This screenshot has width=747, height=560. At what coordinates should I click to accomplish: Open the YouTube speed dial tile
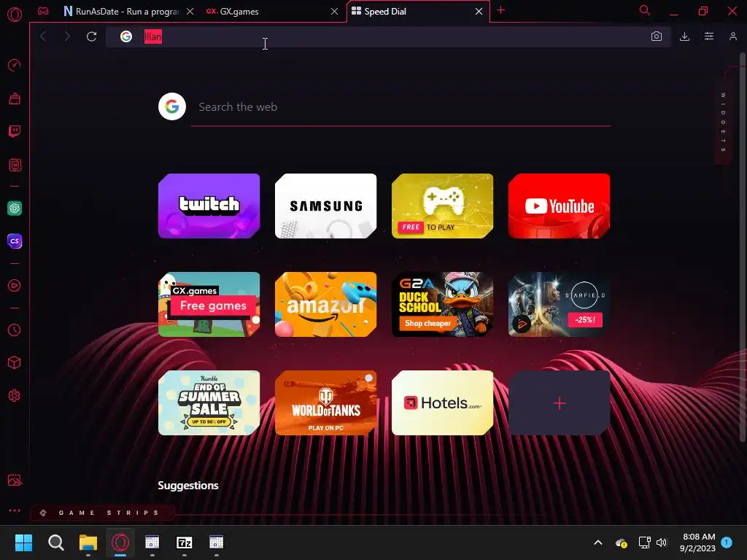[x=560, y=206]
